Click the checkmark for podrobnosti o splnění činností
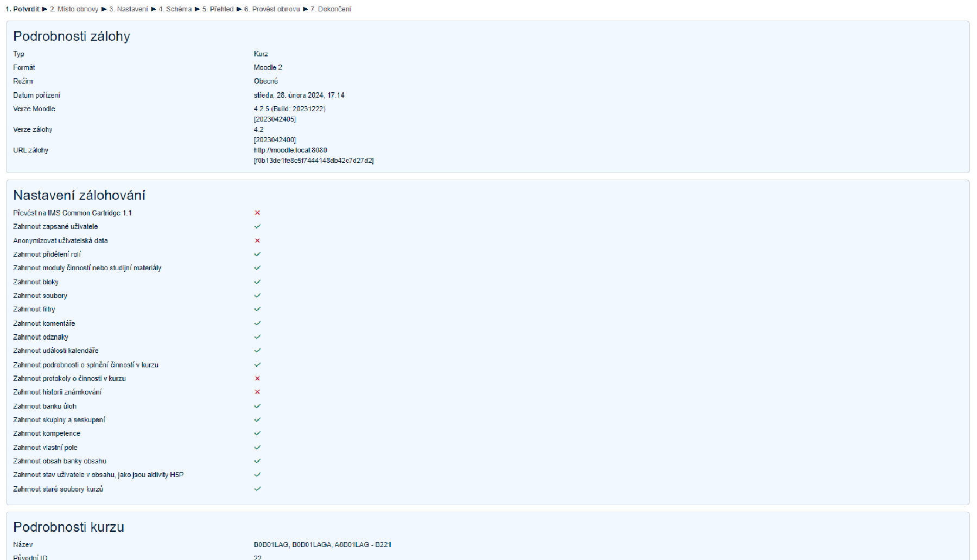This screenshot has width=977, height=560. (257, 365)
